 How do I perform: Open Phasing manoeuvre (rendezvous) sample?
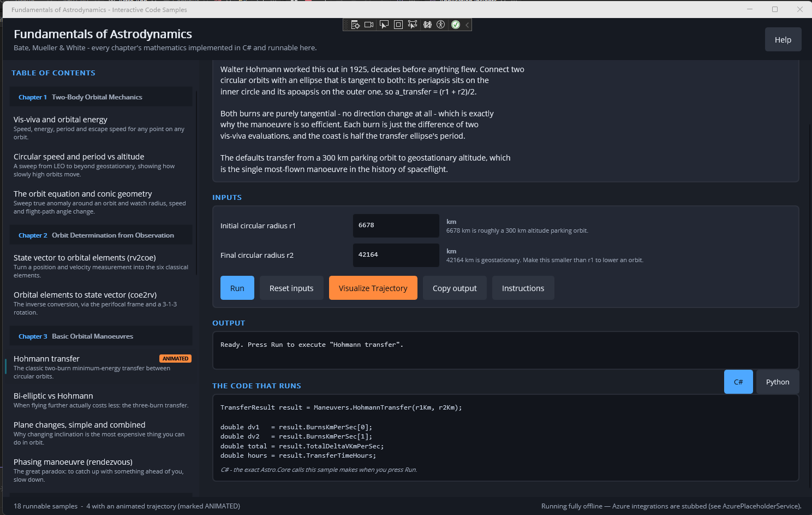pyautogui.click(x=101, y=470)
